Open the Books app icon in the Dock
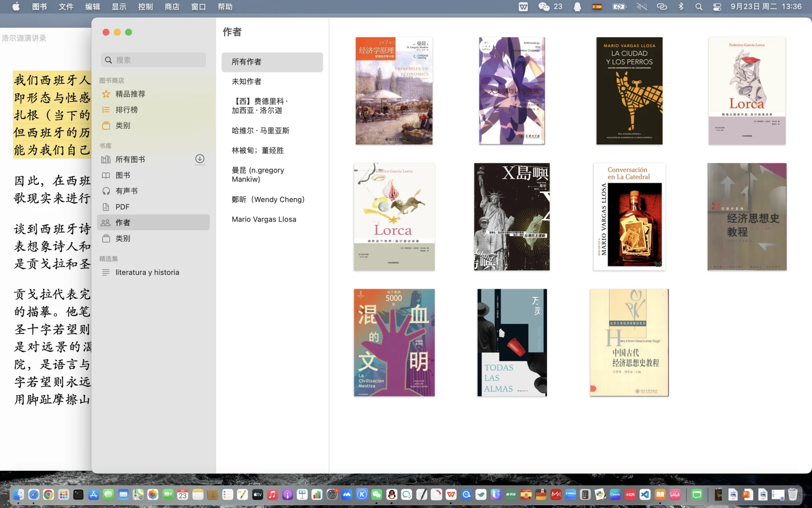 pos(660,494)
